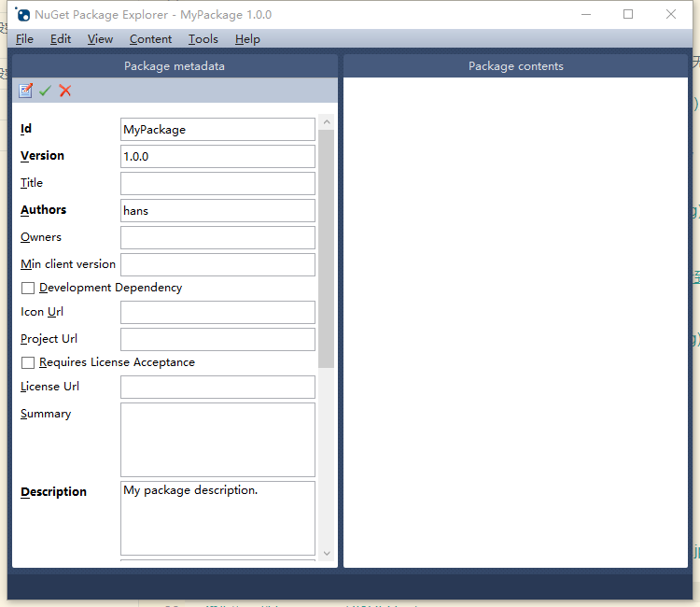Image resolution: width=700 pixels, height=607 pixels.
Task: Click the Package metadata panel header
Action: [175, 66]
